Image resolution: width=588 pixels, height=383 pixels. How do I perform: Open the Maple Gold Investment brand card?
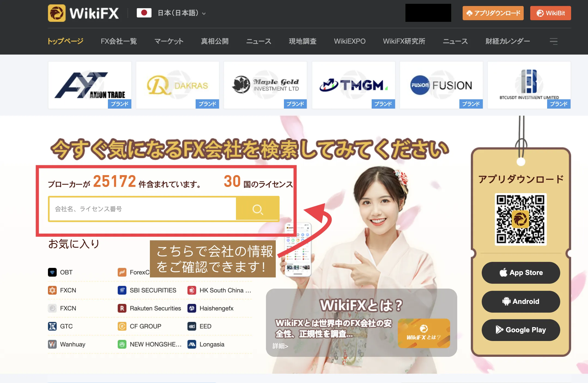pos(265,85)
